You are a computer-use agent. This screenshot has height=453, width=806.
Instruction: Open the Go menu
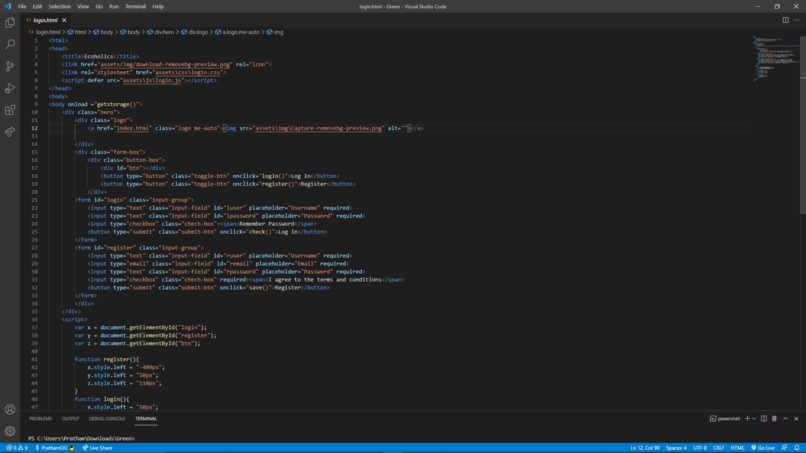coord(99,7)
